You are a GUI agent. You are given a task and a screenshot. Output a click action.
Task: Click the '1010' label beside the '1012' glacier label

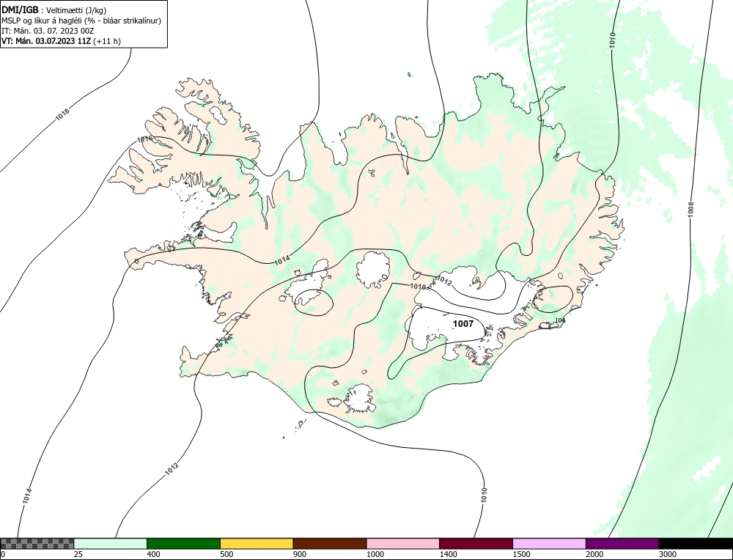tap(418, 286)
